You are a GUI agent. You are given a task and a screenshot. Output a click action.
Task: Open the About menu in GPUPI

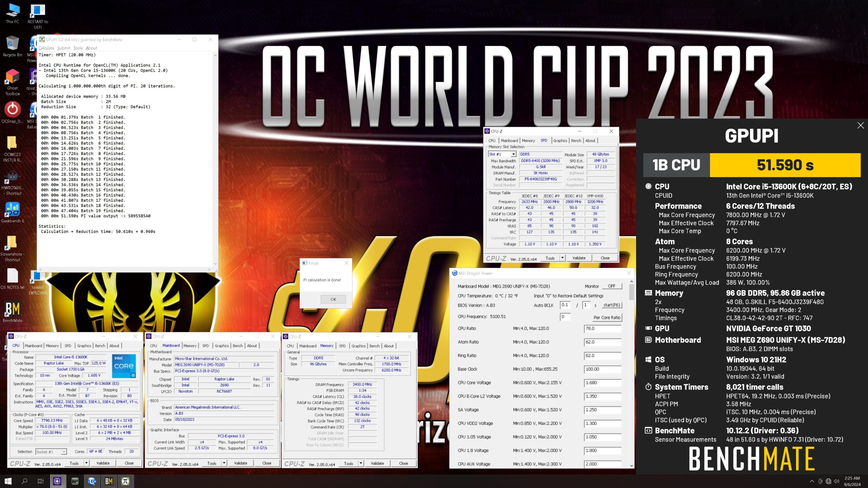coord(91,48)
